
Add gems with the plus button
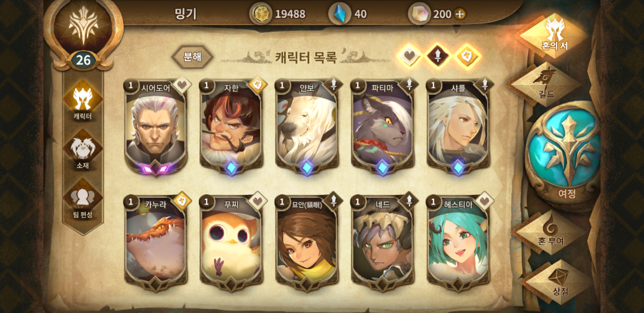click(x=460, y=14)
